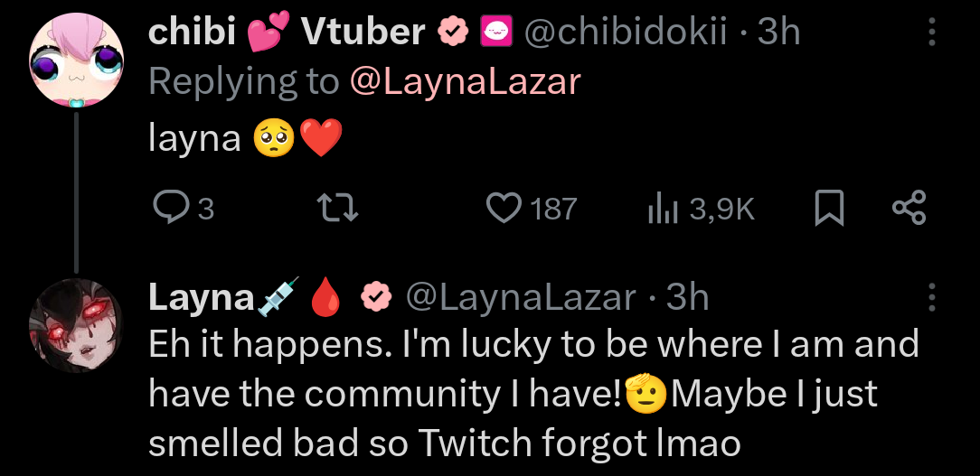Image resolution: width=980 pixels, height=476 pixels.
Task: Open more options menu on chibi's tweet
Action: 931,33
